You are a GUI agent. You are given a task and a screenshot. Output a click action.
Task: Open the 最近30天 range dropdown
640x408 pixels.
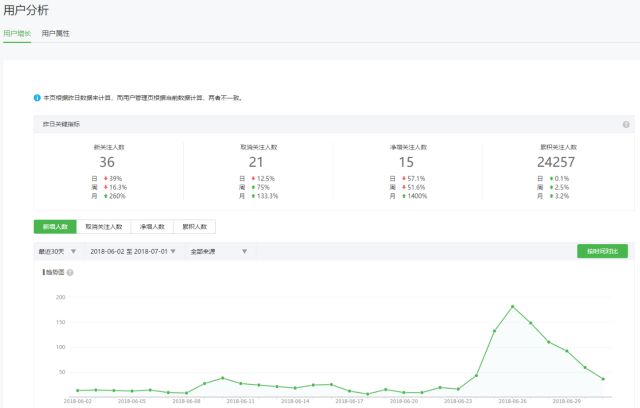pos(58,251)
